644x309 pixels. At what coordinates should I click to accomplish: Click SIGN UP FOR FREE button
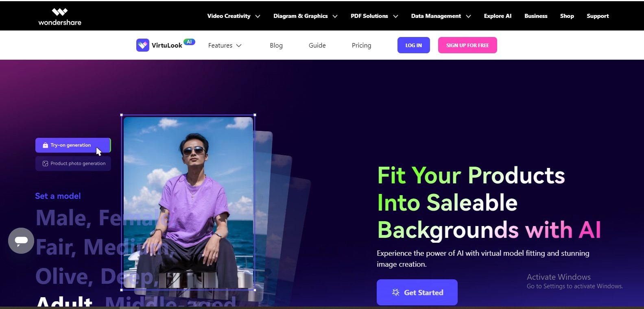click(467, 45)
